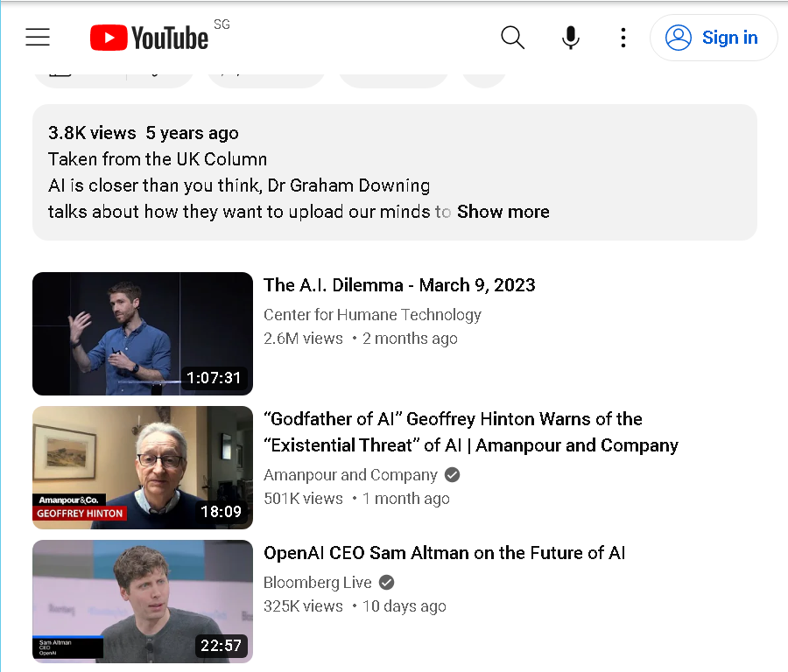Open the hamburger guide menu
This screenshot has width=788, height=672.
coord(38,37)
